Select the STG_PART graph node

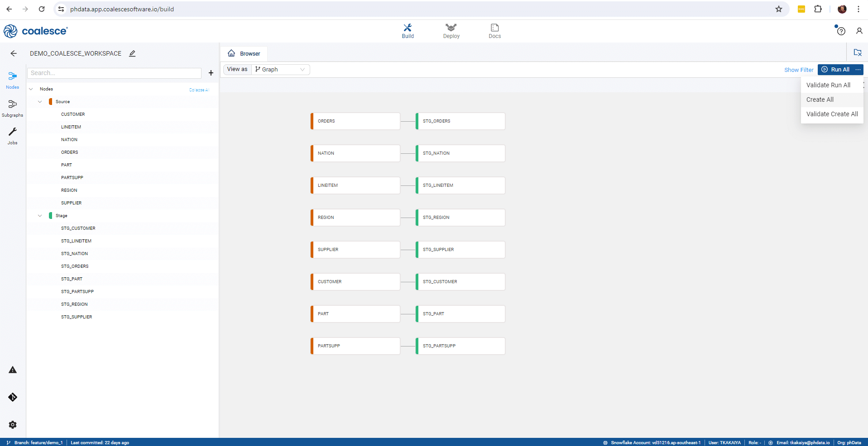[x=460, y=314]
